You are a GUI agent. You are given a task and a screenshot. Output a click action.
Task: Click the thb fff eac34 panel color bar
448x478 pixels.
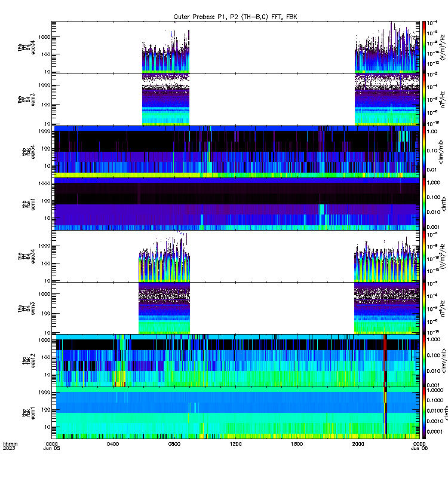click(x=424, y=47)
